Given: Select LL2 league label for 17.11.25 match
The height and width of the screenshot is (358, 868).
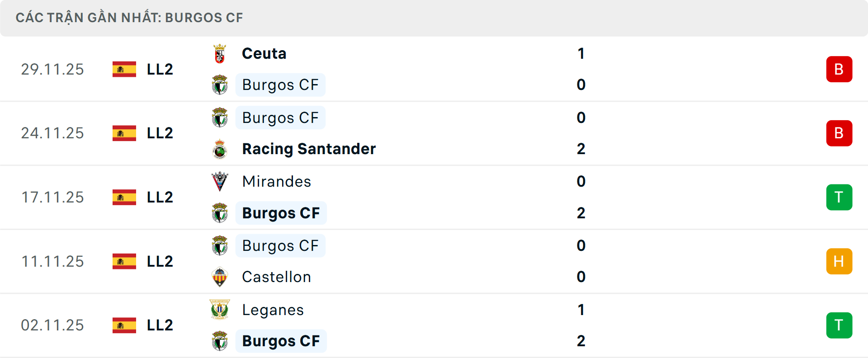Looking at the screenshot, I should click(x=160, y=198).
